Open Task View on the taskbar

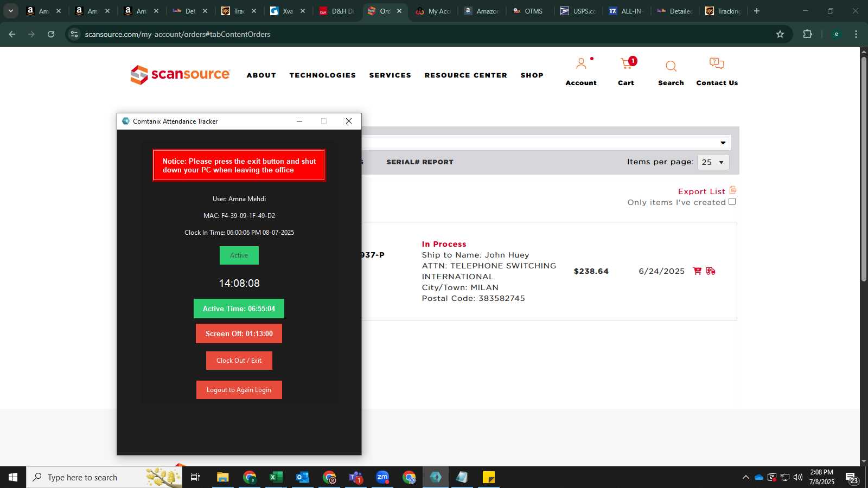coord(195,477)
